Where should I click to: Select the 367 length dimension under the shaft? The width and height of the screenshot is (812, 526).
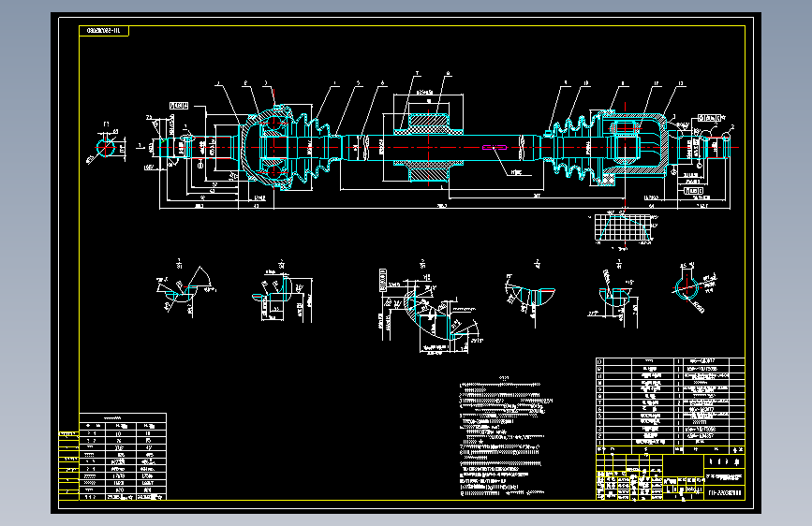(537, 196)
